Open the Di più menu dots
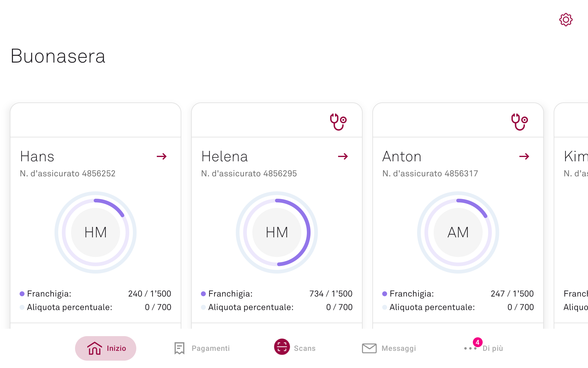Viewport: 588px width, 368px height. click(470, 348)
